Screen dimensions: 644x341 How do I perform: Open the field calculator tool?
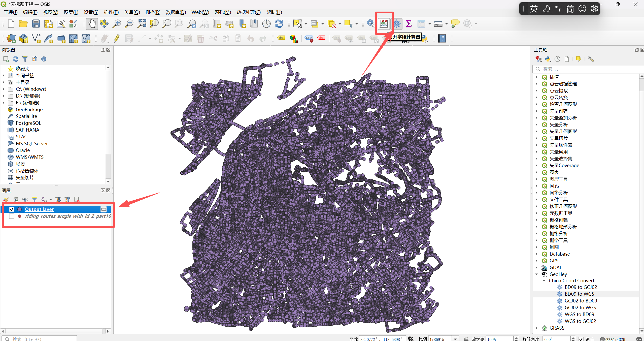tap(384, 24)
